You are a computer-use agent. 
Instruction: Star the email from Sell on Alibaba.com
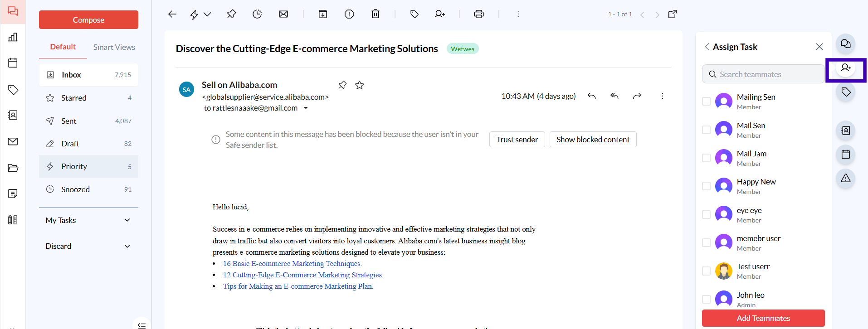pos(360,85)
